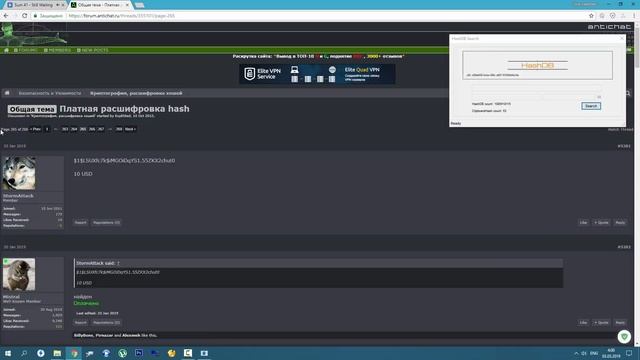This screenshot has height=360, width=640.
Task: Like Mistral's post
Action: click(583, 322)
